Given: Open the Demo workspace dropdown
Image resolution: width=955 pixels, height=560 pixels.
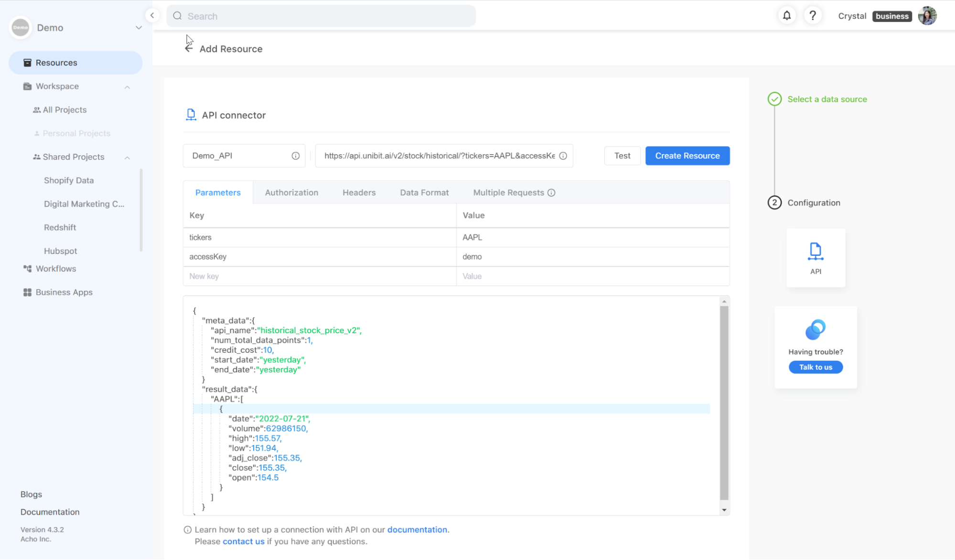Looking at the screenshot, I should [x=139, y=28].
